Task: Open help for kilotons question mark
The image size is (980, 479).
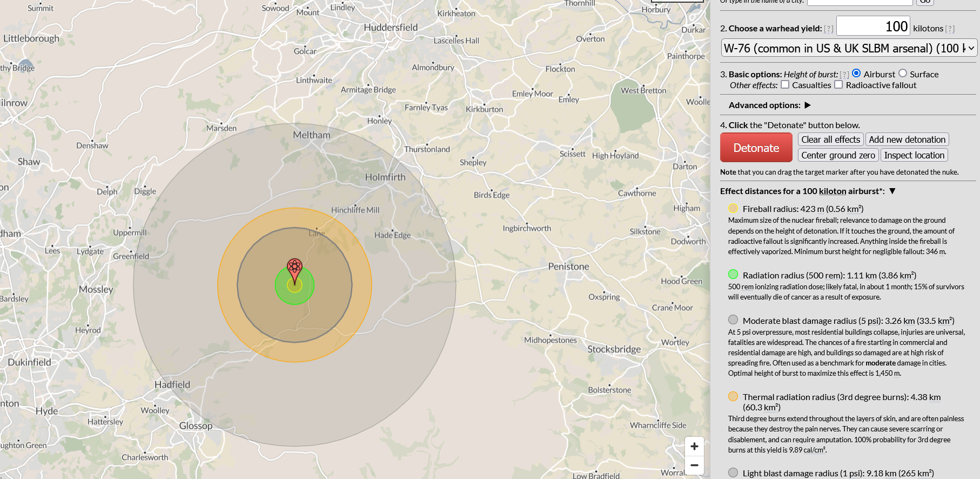Action: [x=950, y=29]
